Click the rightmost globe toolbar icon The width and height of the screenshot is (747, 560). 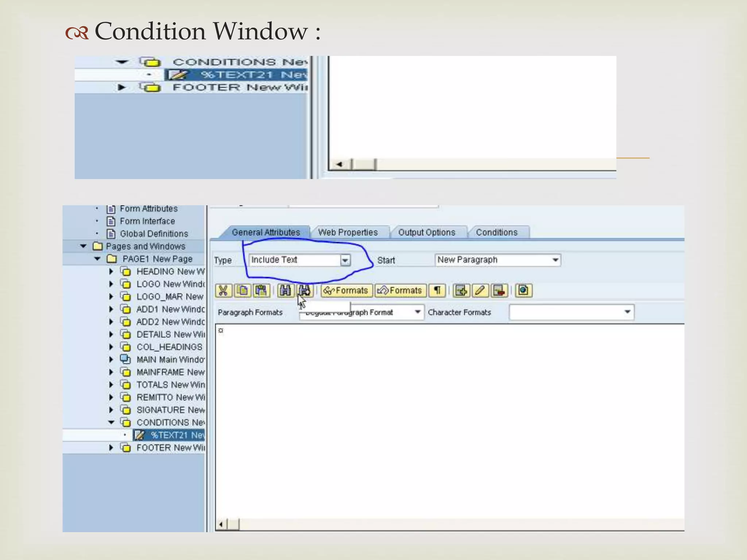(523, 291)
